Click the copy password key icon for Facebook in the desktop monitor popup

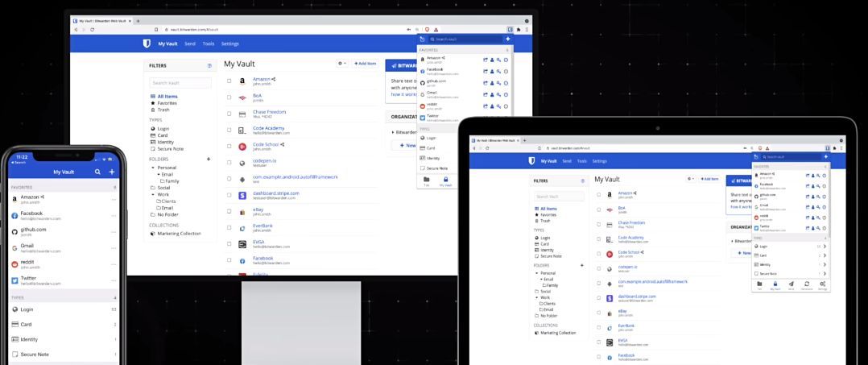[x=498, y=72]
